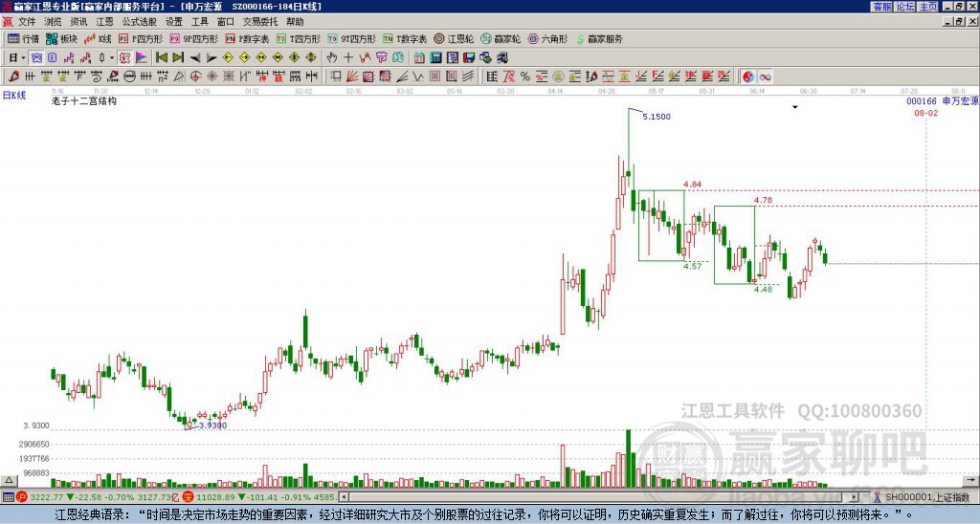Click the black right arrow icon
Screen dimensions: 980x524
(212, 57)
